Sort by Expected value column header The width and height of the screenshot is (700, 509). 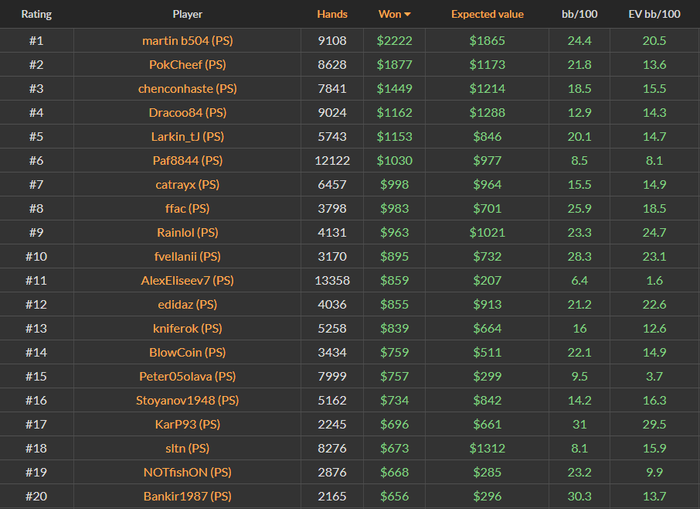[x=487, y=15]
